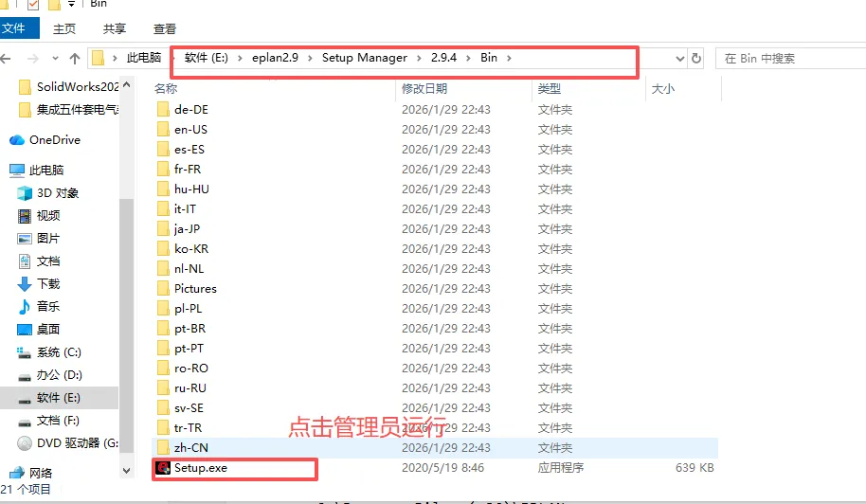Open SolidWorks202 folder in sidebar
The width and height of the screenshot is (866, 504).
click(x=68, y=86)
